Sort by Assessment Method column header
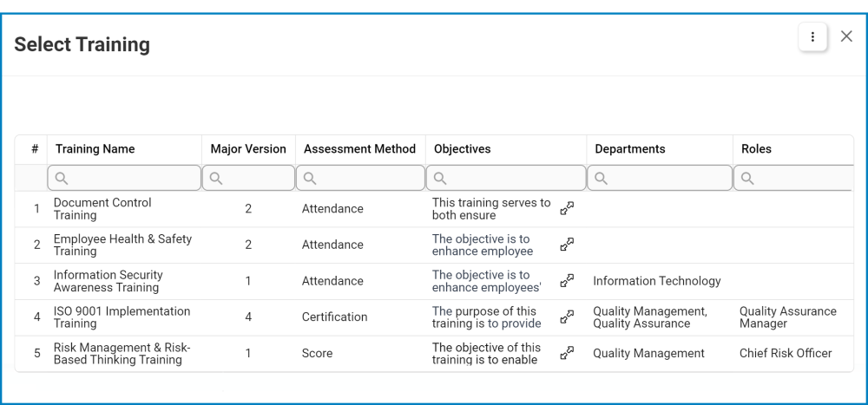 [359, 149]
